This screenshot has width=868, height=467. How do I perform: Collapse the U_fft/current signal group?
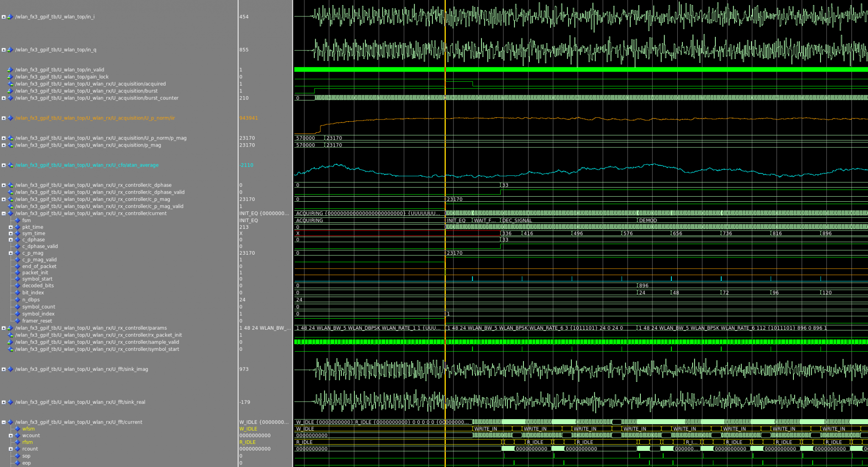(x=3, y=422)
